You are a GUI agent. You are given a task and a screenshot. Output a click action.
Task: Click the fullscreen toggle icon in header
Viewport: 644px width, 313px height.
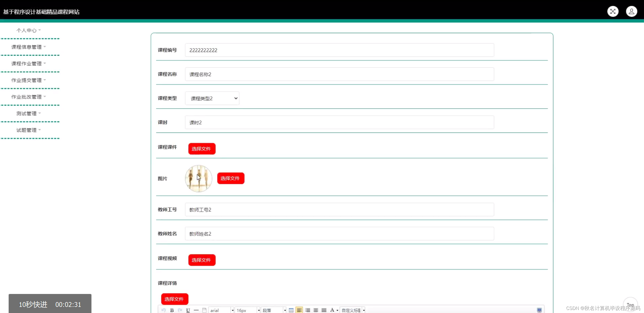(612, 11)
